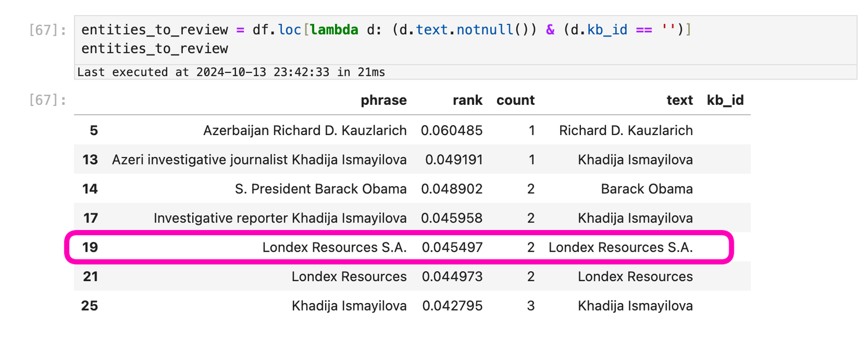868x339 pixels.
Task: Click the 'phrase' column header
Action: click(x=384, y=100)
